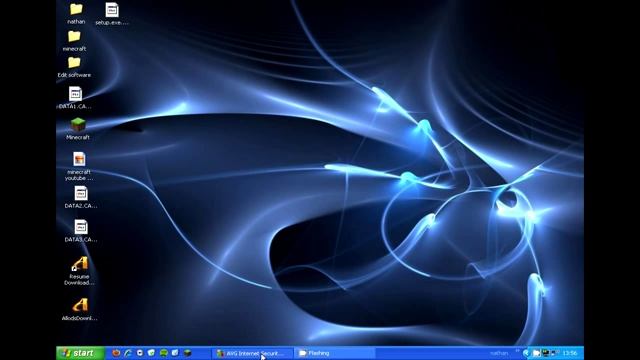Expand the nathan toolbar double chevron

(517, 351)
